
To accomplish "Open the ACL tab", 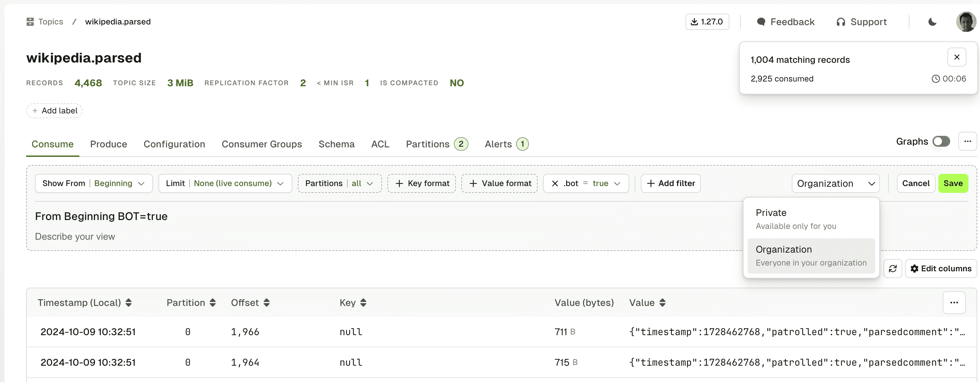I will [380, 144].
